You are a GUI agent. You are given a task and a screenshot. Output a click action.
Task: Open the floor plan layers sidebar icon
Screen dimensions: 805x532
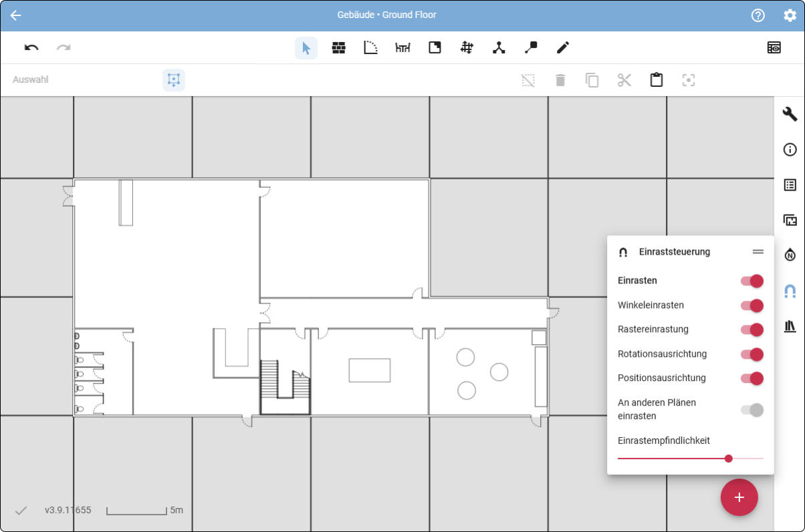click(790, 220)
